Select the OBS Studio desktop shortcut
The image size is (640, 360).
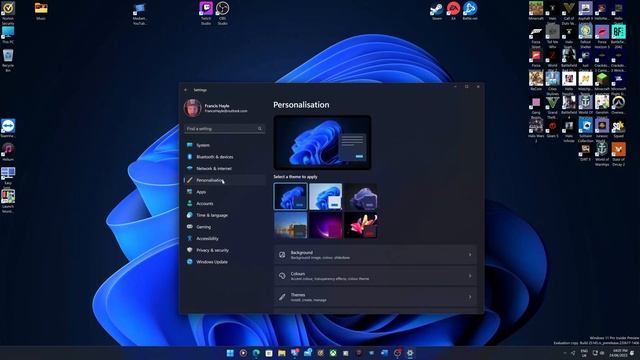pos(222,13)
